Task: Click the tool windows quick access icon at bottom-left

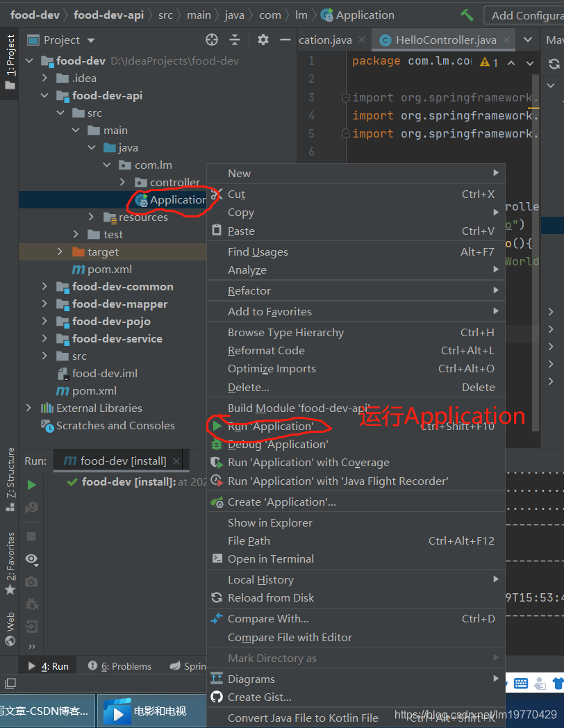Action: [x=10, y=684]
